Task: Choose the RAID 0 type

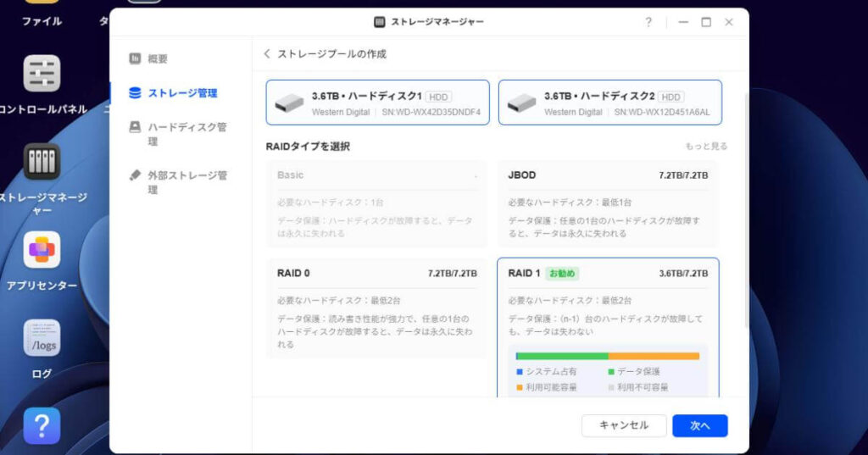Action: pyautogui.click(x=377, y=309)
